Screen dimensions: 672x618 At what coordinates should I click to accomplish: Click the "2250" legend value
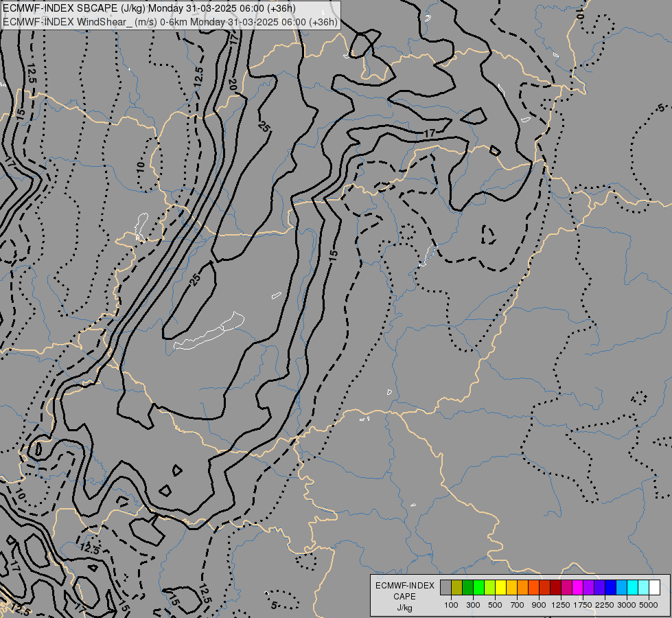(x=605, y=605)
